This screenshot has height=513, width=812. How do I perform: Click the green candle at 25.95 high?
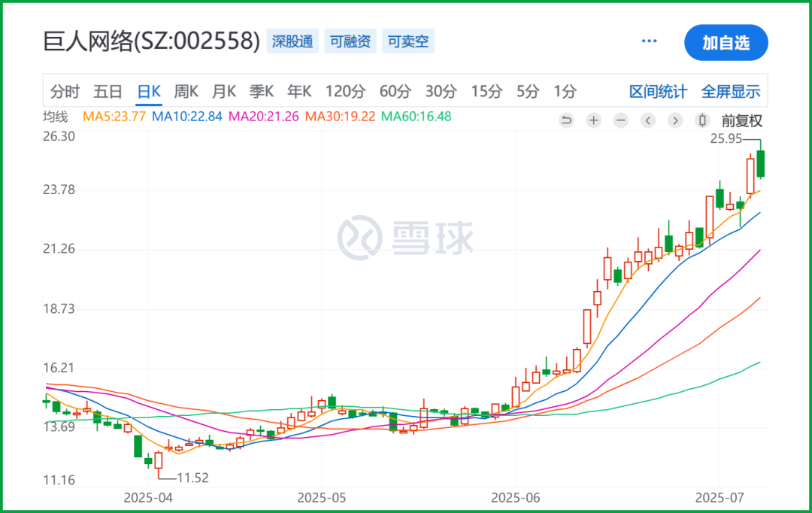[760, 164]
